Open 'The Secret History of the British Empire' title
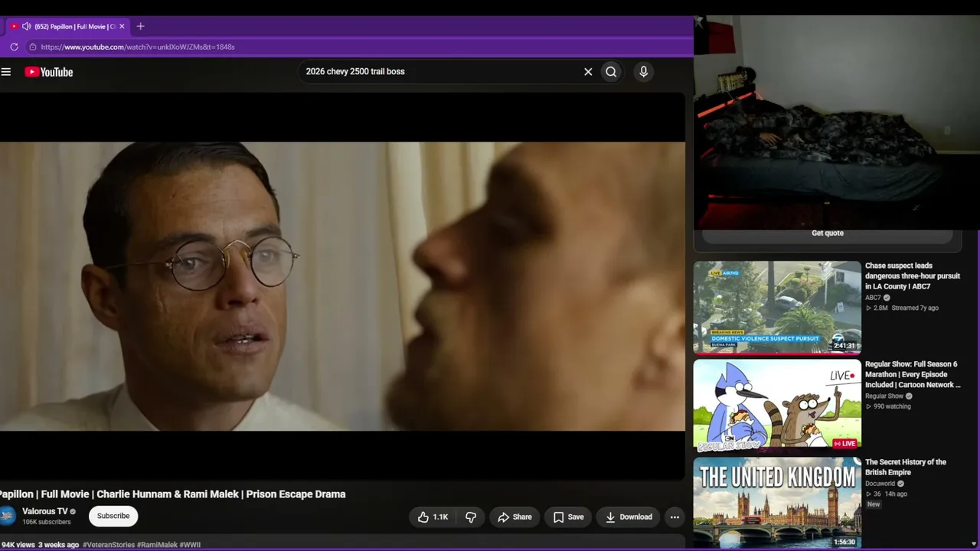Viewport: 980px width, 551px height. [x=906, y=467]
